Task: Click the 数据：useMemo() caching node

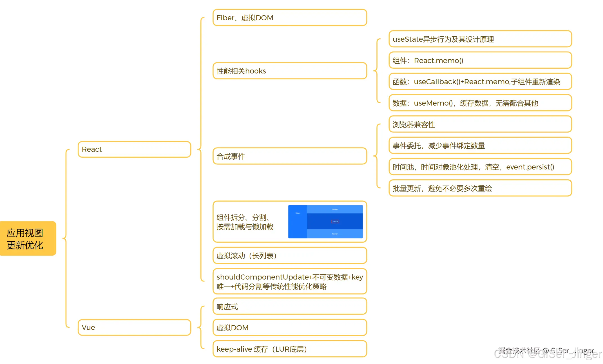Action: coord(480,103)
